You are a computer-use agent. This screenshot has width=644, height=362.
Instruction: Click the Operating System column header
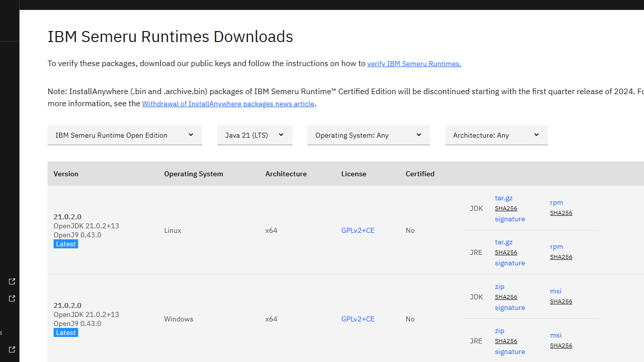(x=194, y=174)
